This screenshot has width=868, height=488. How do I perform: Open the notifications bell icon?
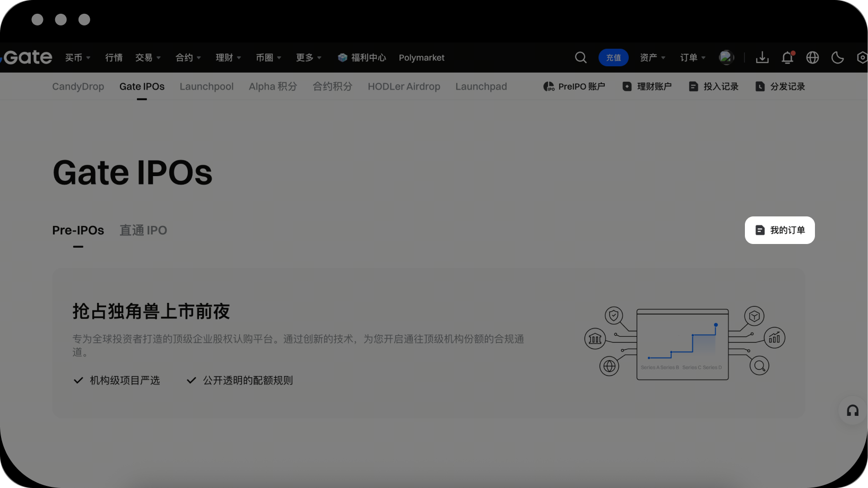click(x=788, y=57)
